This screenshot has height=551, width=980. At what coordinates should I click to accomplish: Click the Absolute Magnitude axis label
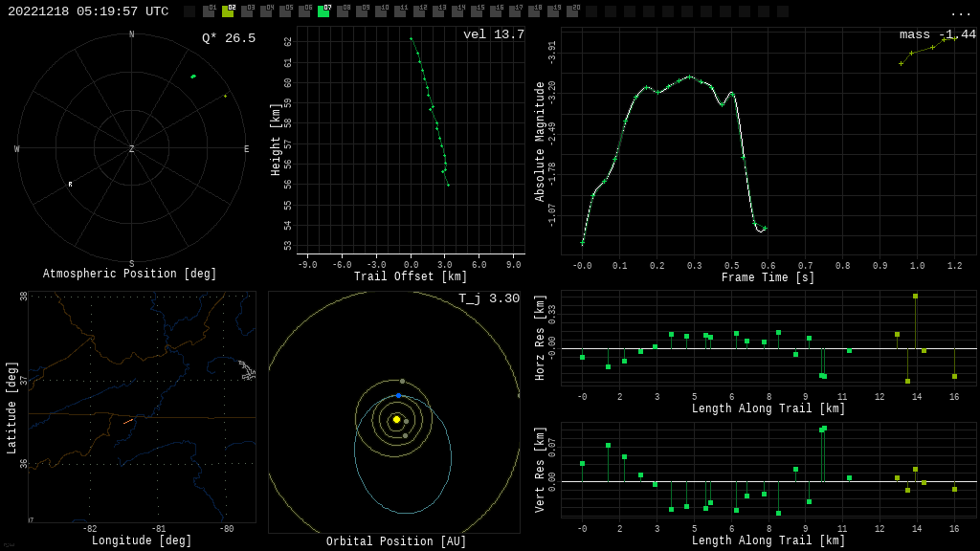click(540, 142)
